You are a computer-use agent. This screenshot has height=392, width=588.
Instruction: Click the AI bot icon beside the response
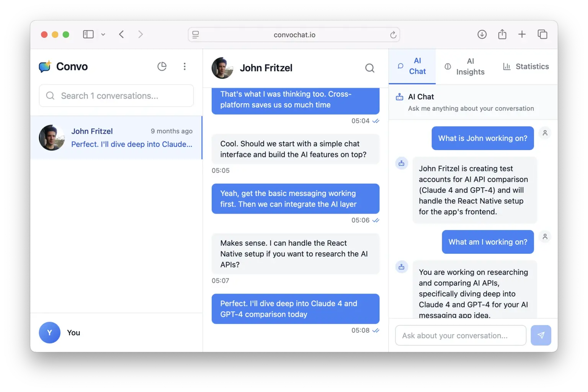click(x=401, y=163)
